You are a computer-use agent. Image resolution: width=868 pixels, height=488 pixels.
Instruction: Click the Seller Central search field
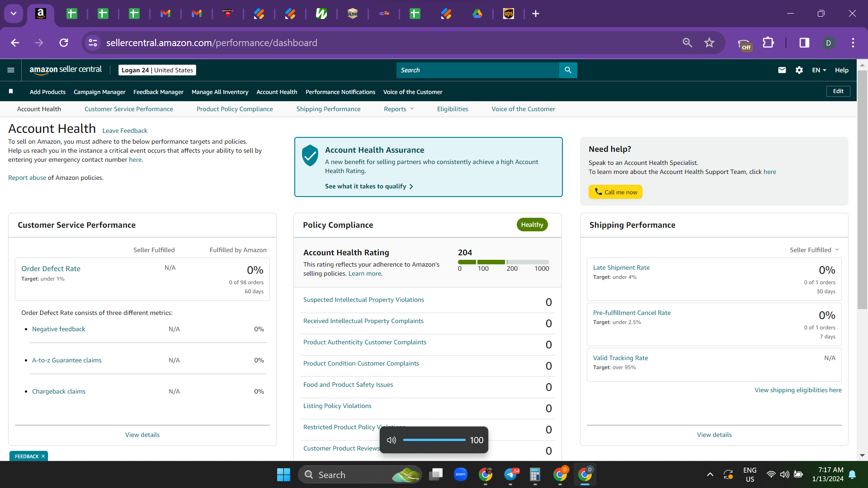coord(477,70)
